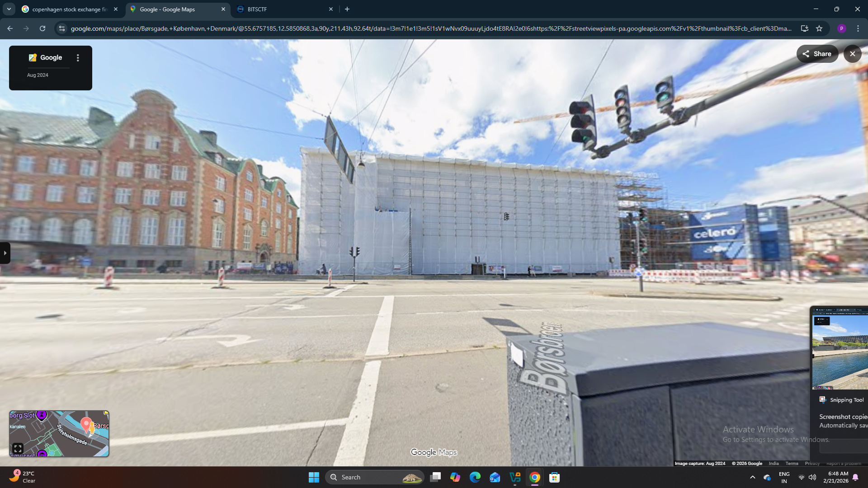Image resolution: width=868 pixels, height=488 pixels.
Task: Open the three-dot menu in the photo card
Action: pos(77,57)
